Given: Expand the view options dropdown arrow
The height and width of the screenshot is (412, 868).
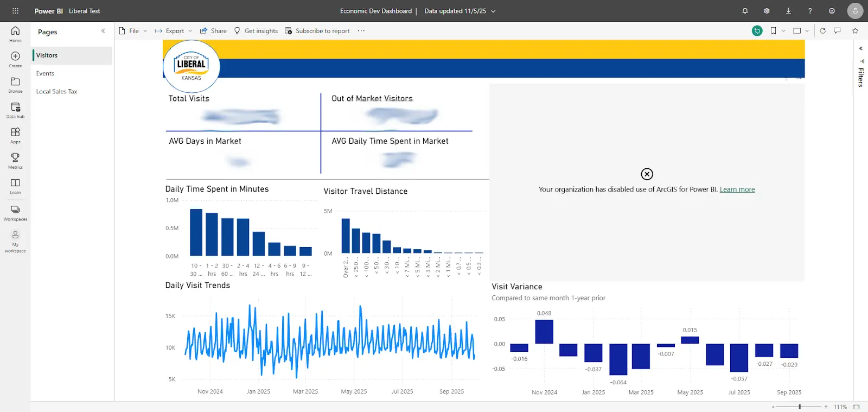Looking at the screenshot, I should 807,31.
